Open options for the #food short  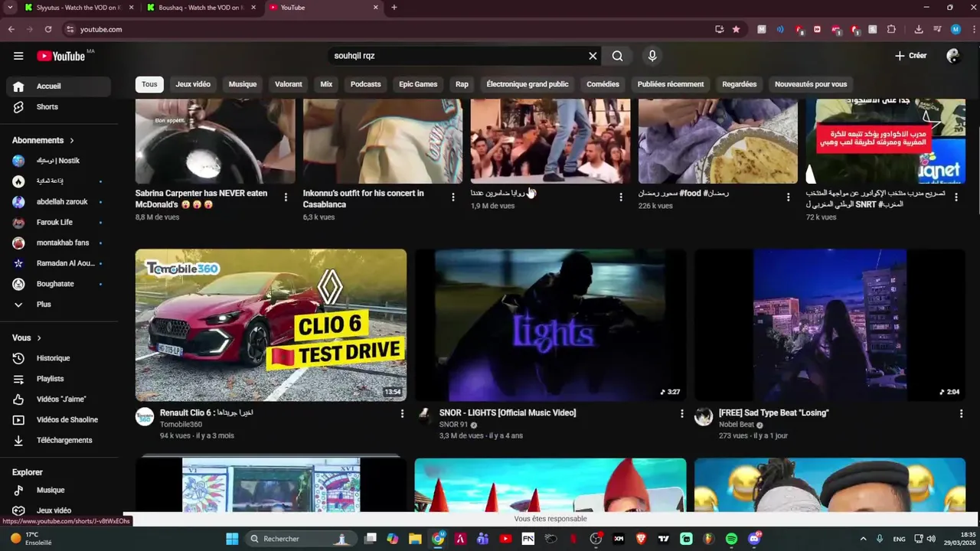(x=789, y=197)
